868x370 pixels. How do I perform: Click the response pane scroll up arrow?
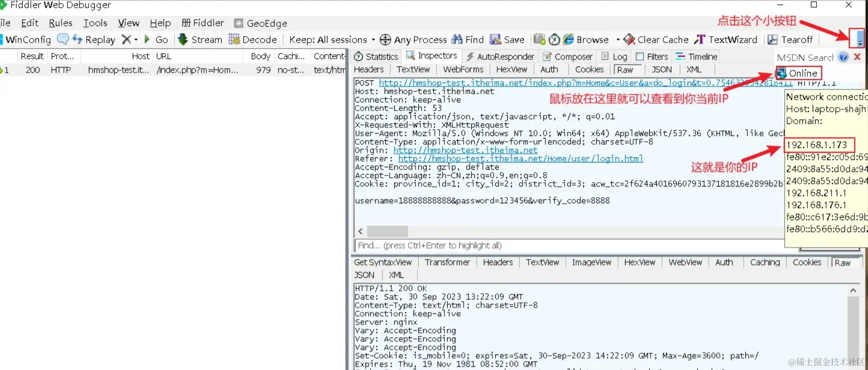click(x=853, y=290)
